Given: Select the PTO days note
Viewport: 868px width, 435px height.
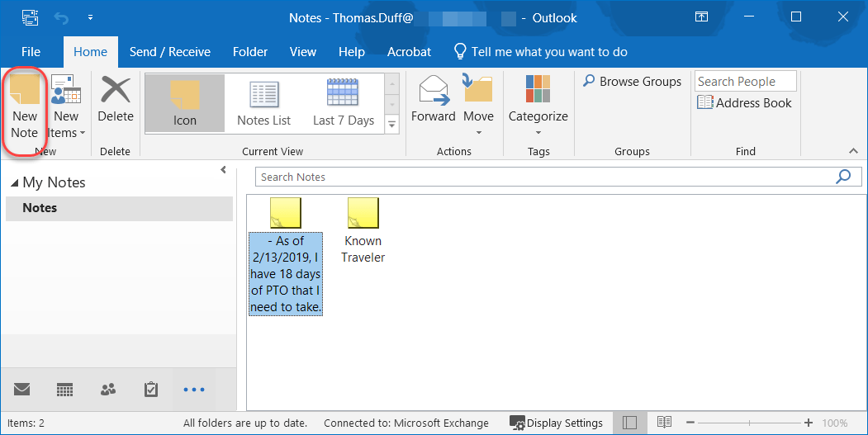Looking at the screenshot, I should click(286, 257).
